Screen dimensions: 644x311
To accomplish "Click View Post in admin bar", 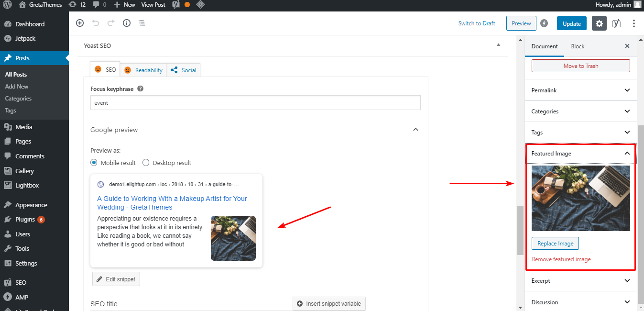I will click(x=153, y=5).
